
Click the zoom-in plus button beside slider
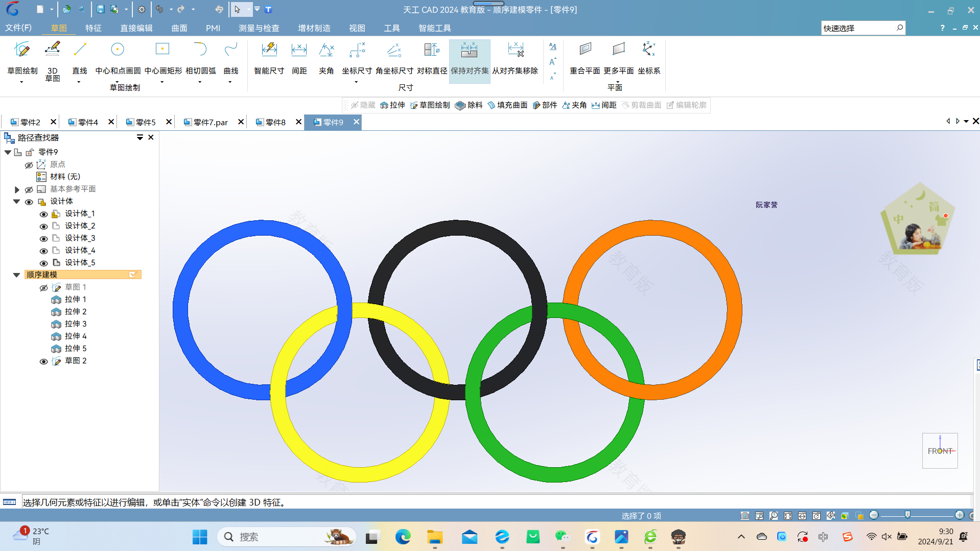pyautogui.click(x=960, y=515)
